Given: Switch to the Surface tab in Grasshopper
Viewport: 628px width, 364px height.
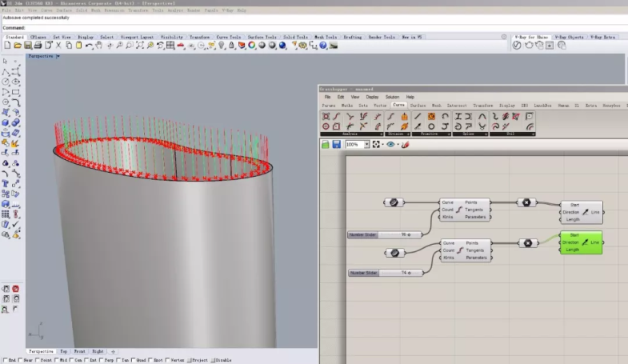Looking at the screenshot, I should pyautogui.click(x=419, y=105).
